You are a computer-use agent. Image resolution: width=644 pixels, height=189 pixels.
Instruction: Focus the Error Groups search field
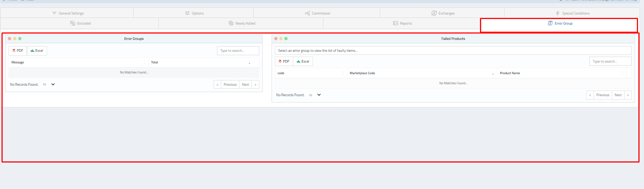point(238,51)
